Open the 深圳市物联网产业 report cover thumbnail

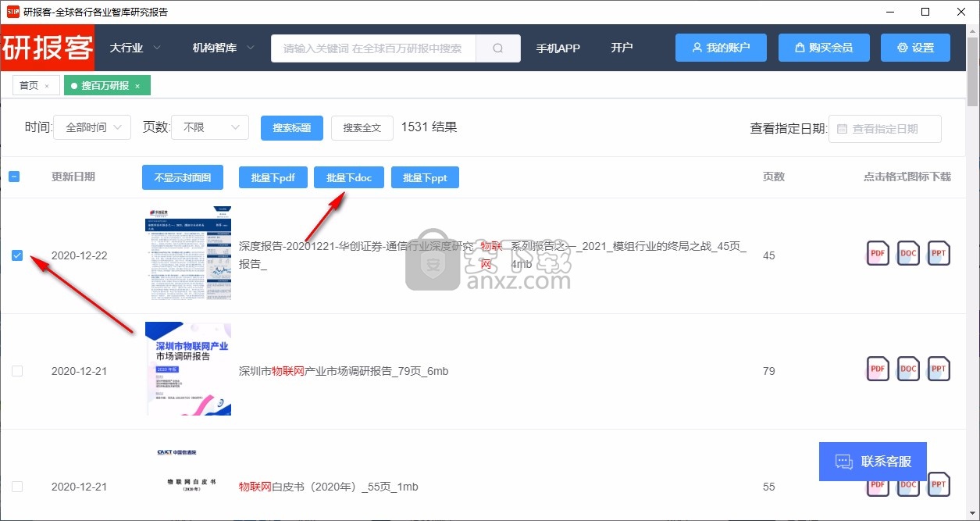[188, 369]
